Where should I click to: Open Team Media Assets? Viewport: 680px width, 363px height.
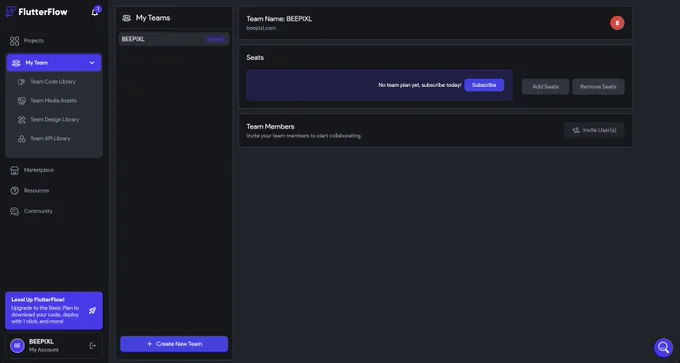click(53, 101)
